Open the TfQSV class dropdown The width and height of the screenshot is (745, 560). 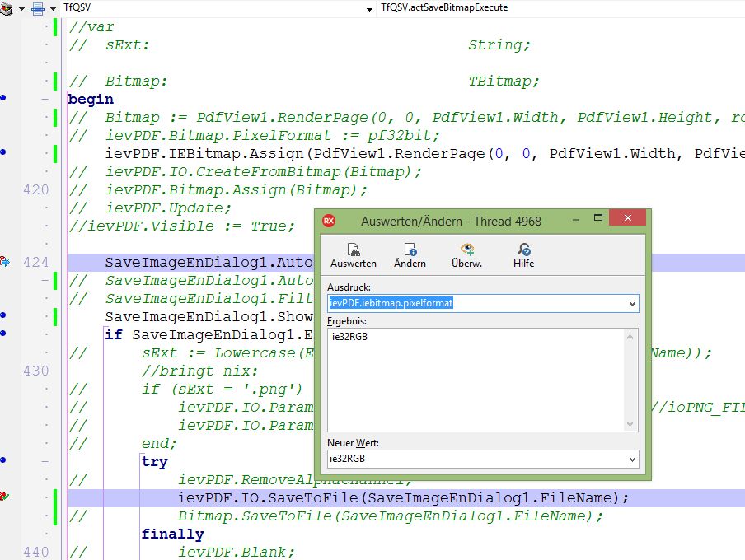[x=369, y=8]
